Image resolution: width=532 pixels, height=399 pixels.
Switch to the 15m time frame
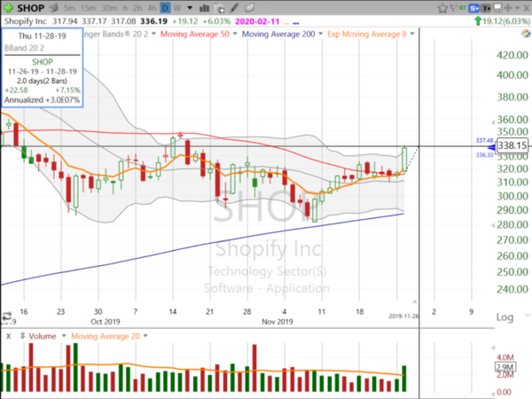click(88, 8)
